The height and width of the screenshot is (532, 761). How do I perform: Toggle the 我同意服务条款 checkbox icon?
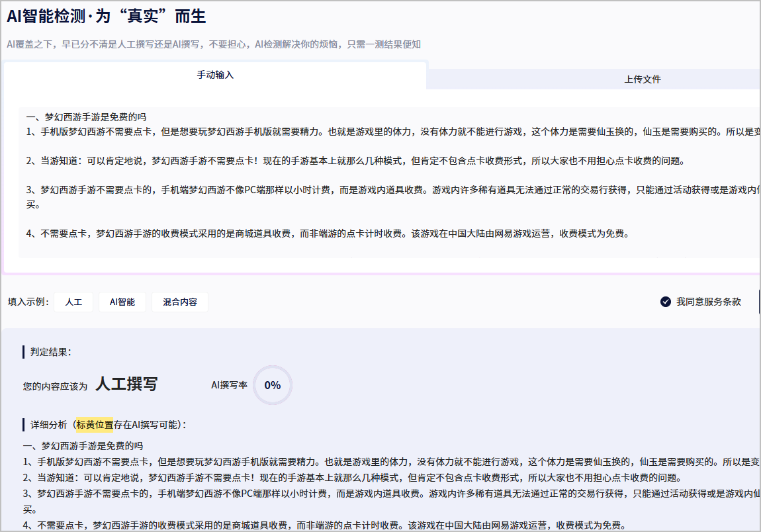666,302
